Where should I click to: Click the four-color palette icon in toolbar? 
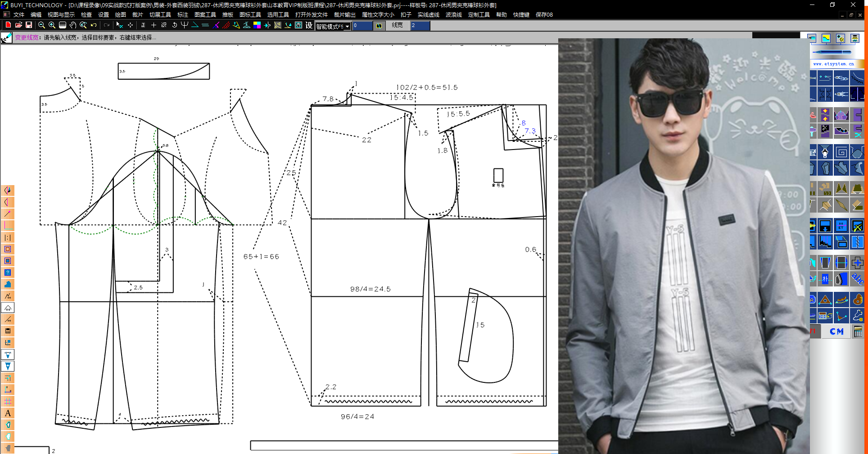point(257,25)
